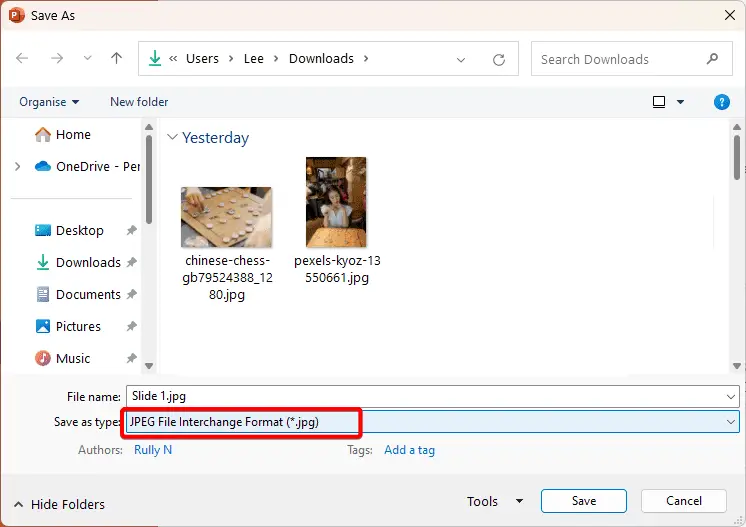This screenshot has height=527, width=746.
Task: Close the Save As dialog
Action: coord(730,15)
